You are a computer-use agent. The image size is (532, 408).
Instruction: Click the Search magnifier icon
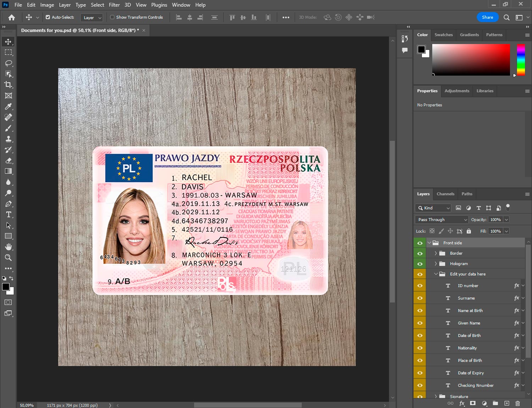pyautogui.click(x=506, y=17)
